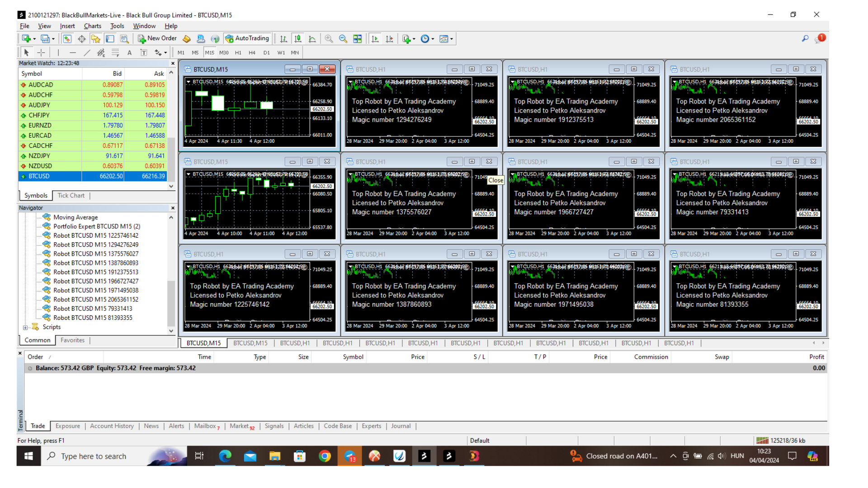Click the Navigator vertical scrollbar thumb

171,303
